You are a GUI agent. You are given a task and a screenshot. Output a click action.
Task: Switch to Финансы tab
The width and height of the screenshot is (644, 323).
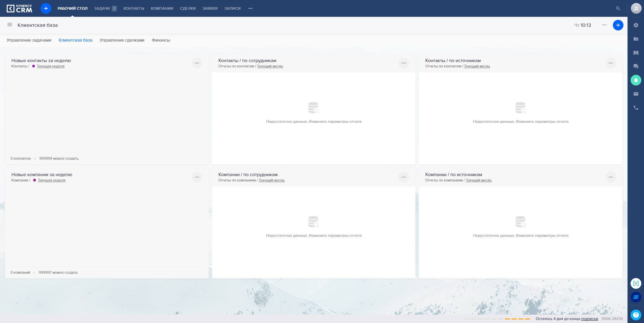[161, 40]
